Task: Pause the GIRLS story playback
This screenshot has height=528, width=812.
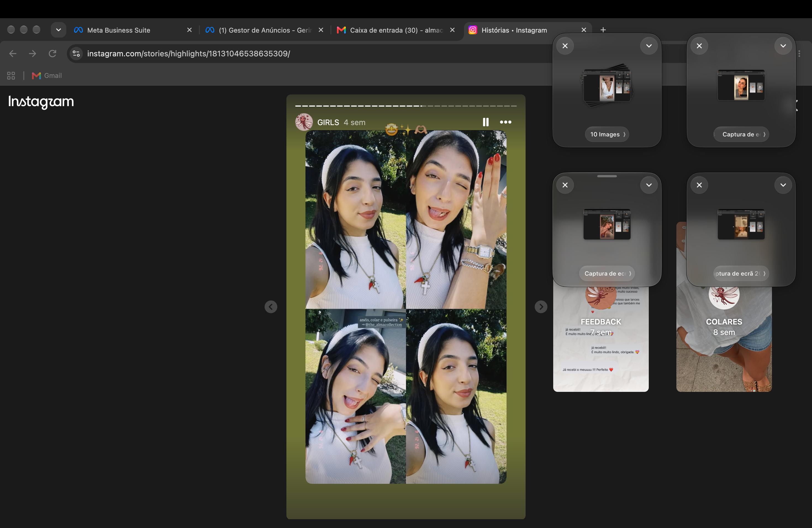Action: (x=486, y=122)
